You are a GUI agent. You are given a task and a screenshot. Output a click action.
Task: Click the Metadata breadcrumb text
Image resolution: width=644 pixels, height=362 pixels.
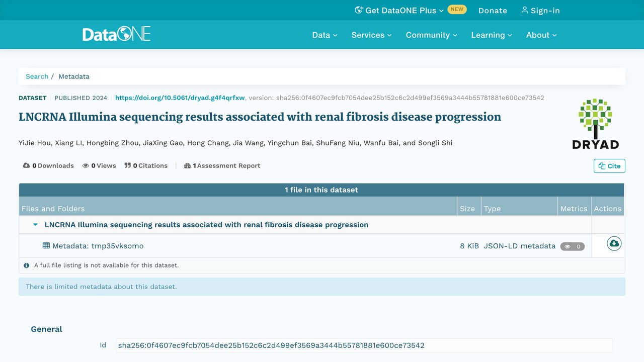point(74,76)
